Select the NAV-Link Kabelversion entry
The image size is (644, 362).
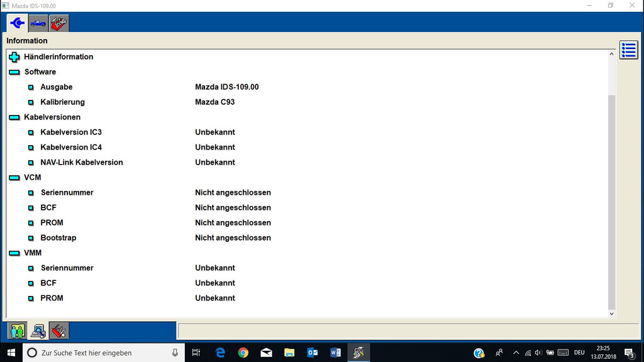81,162
